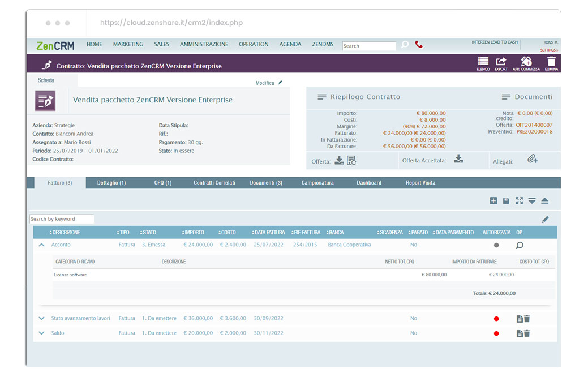The width and height of the screenshot is (588, 390).
Task: Toggle the grey authorization dot for Acconto
Action: [496, 245]
